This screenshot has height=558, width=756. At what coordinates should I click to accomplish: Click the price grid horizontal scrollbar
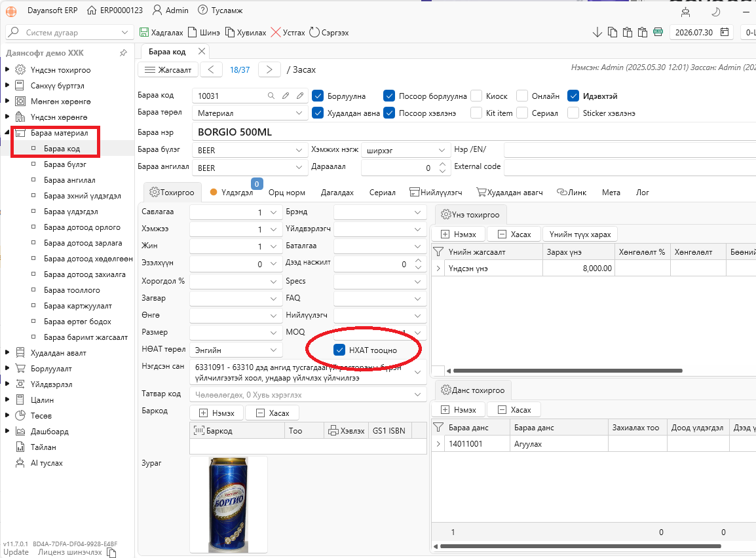568,371
